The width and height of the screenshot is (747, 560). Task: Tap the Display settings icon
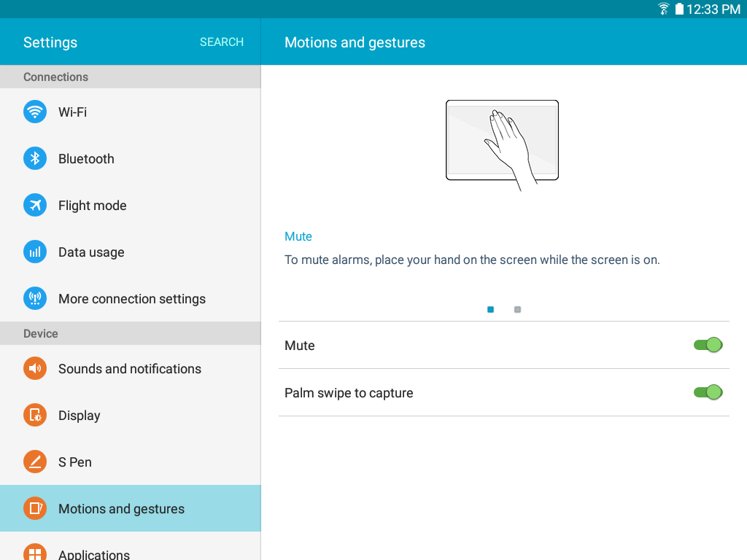point(35,415)
